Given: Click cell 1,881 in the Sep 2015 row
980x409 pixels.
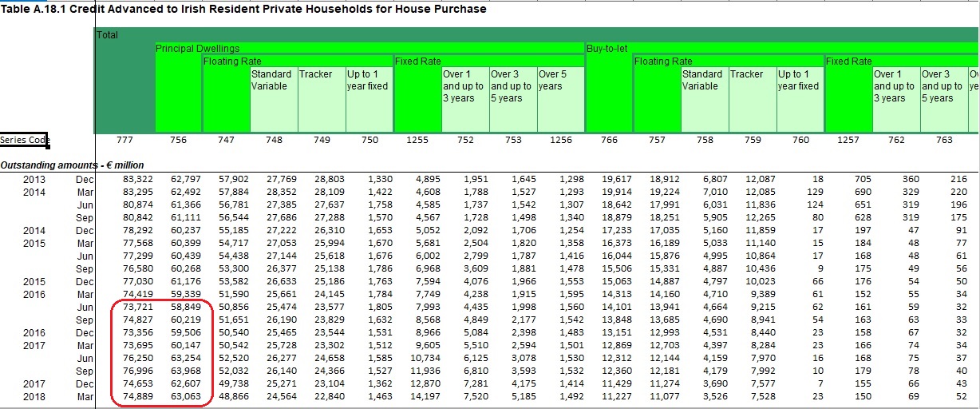Looking at the screenshot, I should [523, 269].
